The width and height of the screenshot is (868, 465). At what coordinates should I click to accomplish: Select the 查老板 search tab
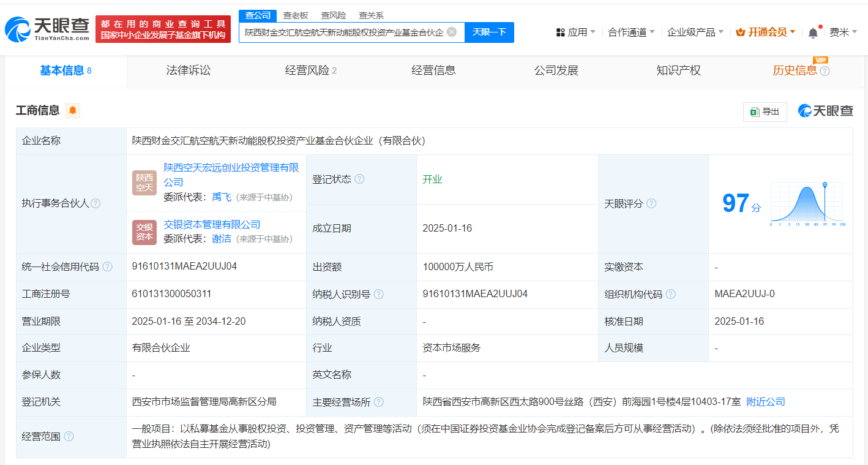click(x=296, y=15)
